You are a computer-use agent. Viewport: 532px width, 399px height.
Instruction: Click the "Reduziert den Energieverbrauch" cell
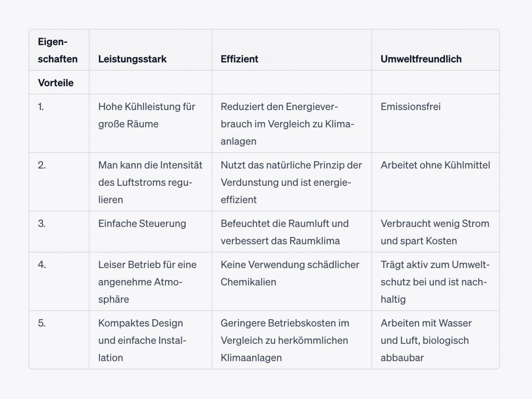287,124
